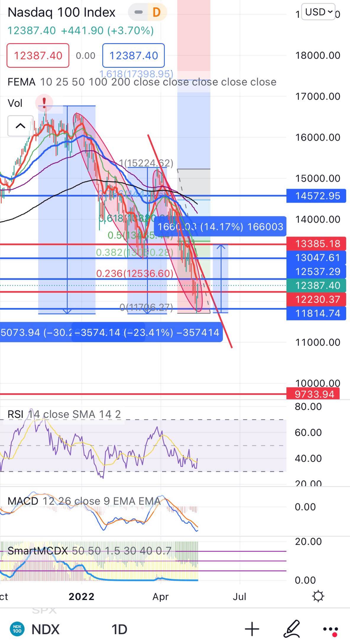
Task: Select the 0.236(12536.60) Fibonacci level text
Action: [x=135, y=273]
